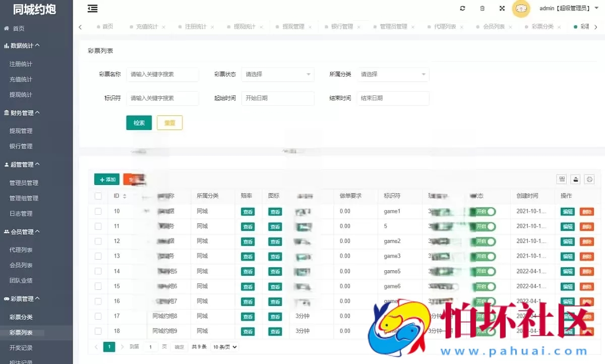Viewport: 605px width, 364px height.
Task: Open the column display settings icon above table
Action: pyautogui.click(x=562, y=179)
